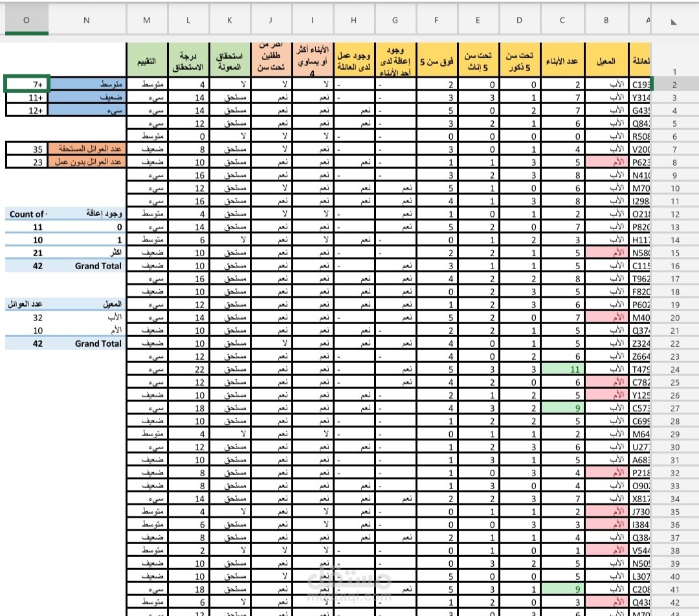
Task: Select column E header
Action: tap(478, 20)
